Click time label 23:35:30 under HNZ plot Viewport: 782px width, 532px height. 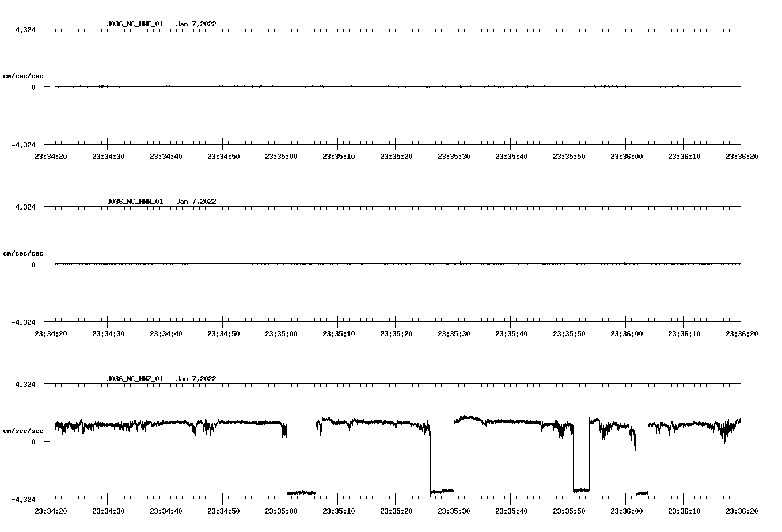click(453, 511)
